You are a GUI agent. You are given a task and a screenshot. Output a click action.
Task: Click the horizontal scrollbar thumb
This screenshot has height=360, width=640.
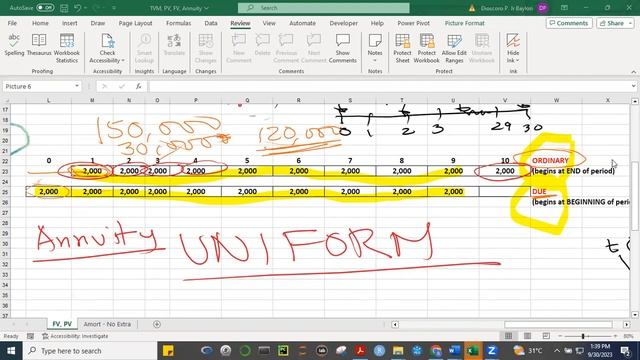click(x=558, y=324)
